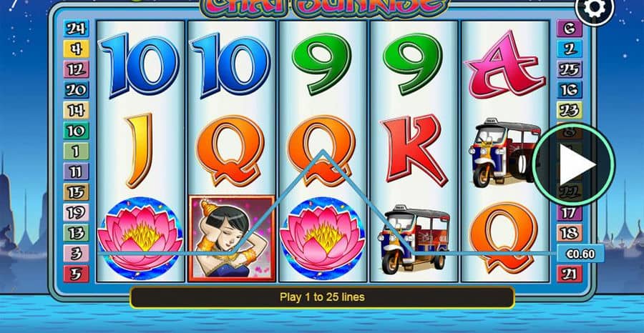The width and height of the screenshot is (644, 333).
Task: Select payline 1 marker
Action: click(76, 151)
